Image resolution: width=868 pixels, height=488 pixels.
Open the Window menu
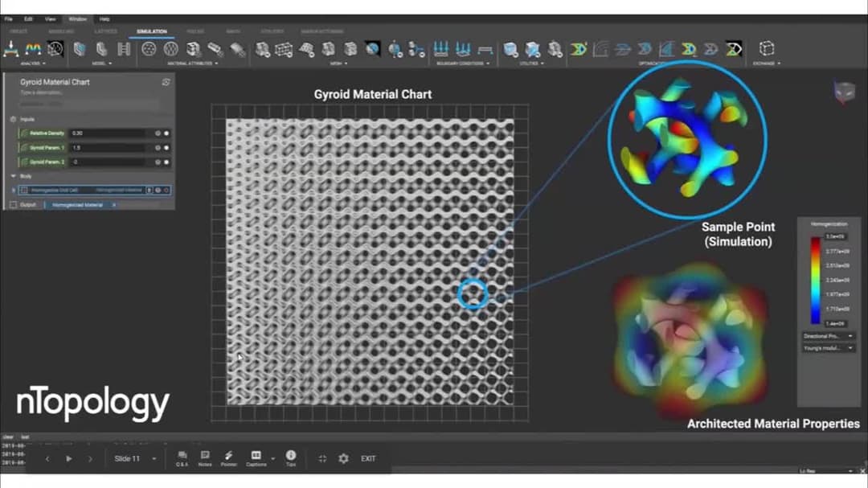76,18
